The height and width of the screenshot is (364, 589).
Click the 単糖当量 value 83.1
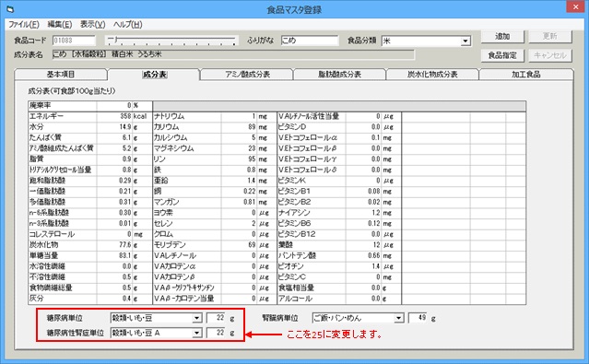click(114, 256)
